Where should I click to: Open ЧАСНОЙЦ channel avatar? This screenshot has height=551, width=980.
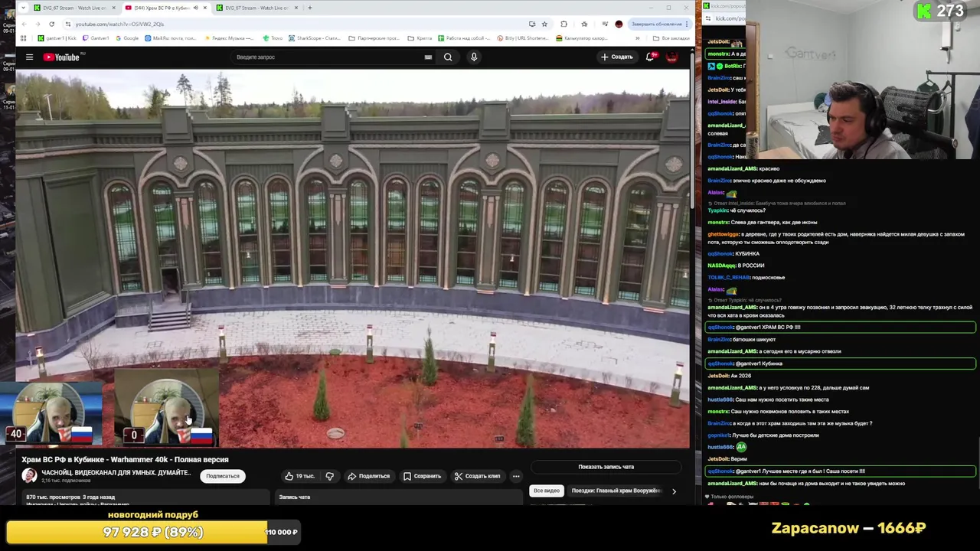29,475
